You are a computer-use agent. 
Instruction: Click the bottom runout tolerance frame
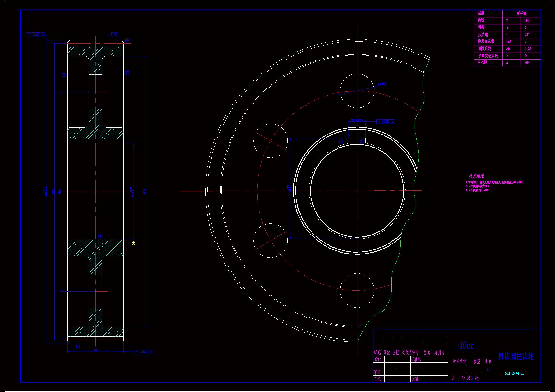[143, 352]
